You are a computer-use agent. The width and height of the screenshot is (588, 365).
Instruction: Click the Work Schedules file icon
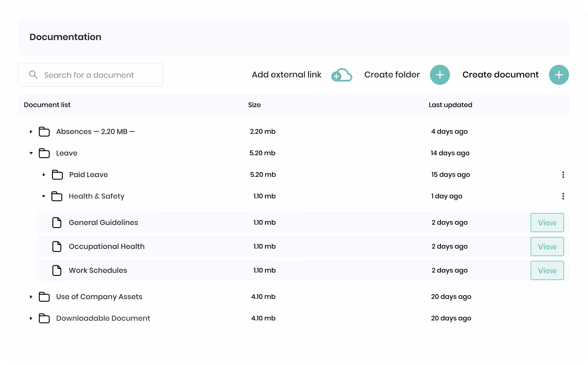[57, 270]
